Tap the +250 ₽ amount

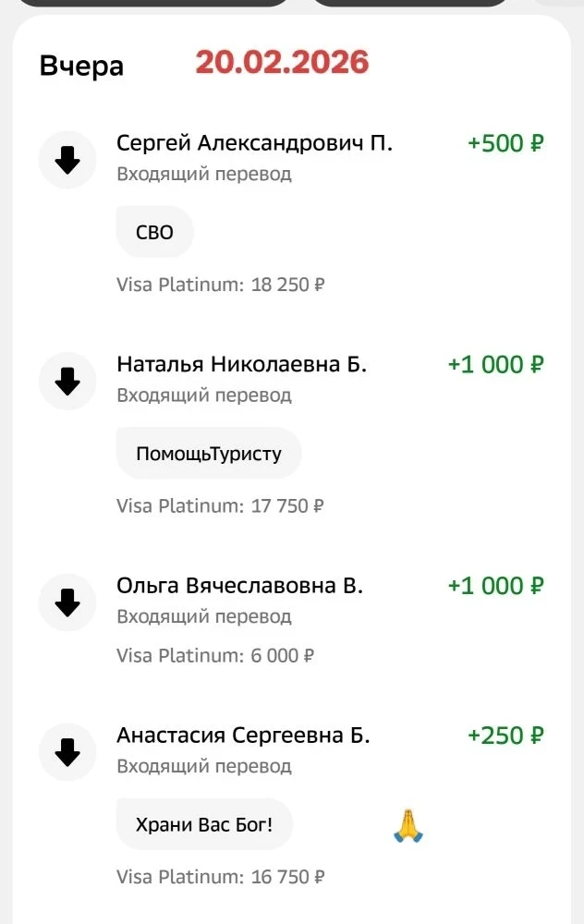point(505,736)
